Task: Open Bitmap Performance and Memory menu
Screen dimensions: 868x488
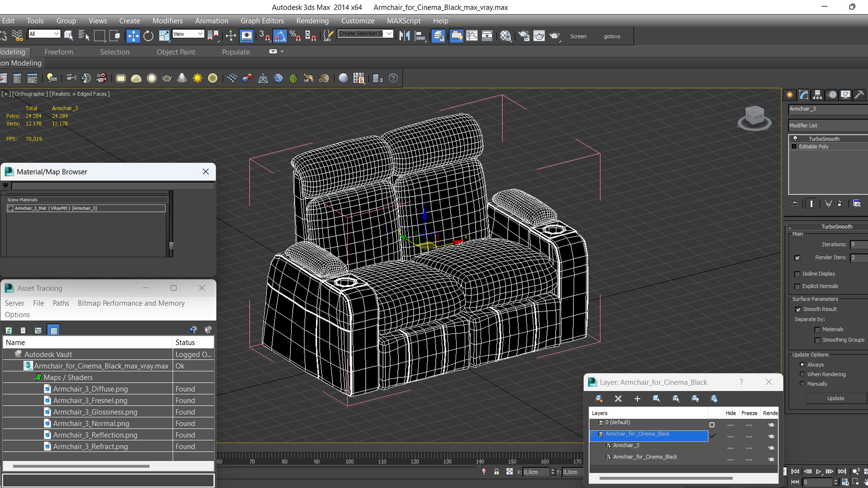Action: tap(131, 303)
